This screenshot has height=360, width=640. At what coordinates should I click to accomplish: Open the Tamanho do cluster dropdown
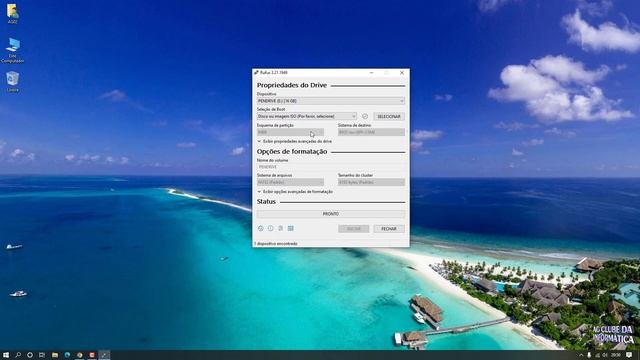tap(371, 182)
